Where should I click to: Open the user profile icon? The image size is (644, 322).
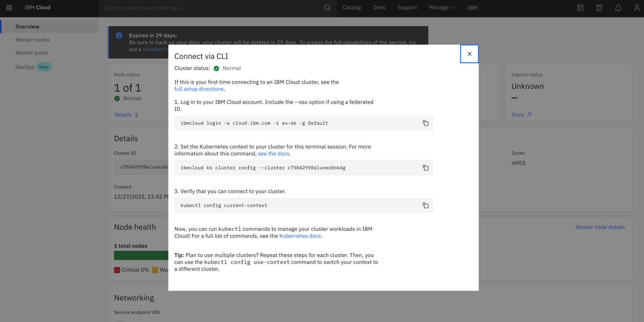[637, 8]
